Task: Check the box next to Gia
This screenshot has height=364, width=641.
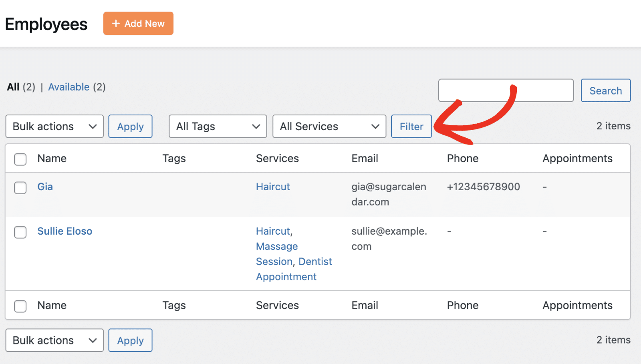Action: point(20,187)
